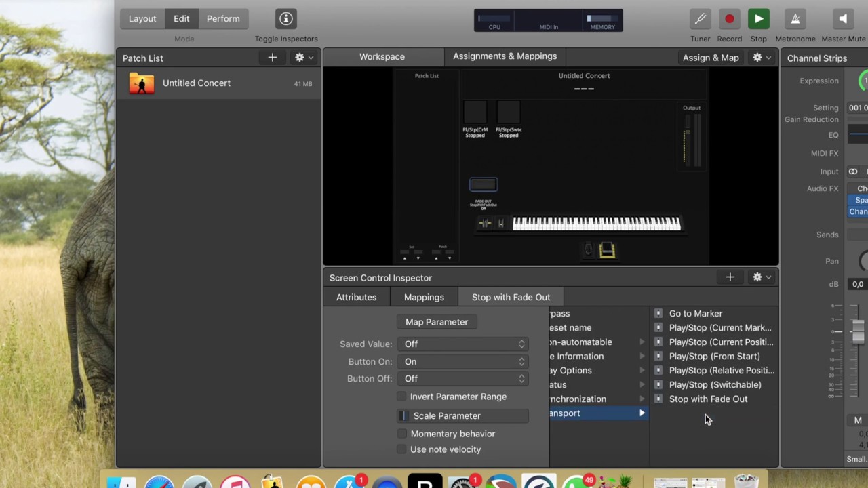Click the Go to Marker parameter icon

(658, 313)
